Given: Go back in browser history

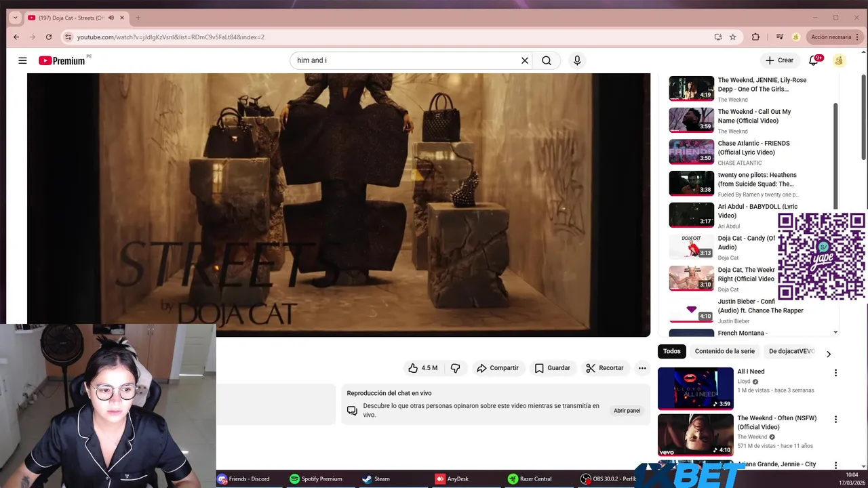Looking at the screenshot, I should pyautogui.click(x=16, y=37).
